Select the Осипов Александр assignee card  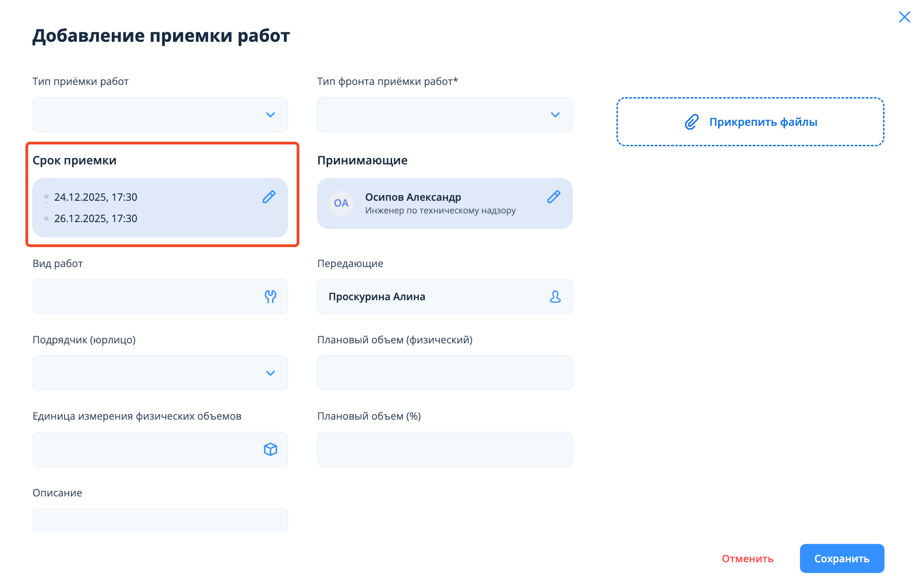(x=436, y=203)
